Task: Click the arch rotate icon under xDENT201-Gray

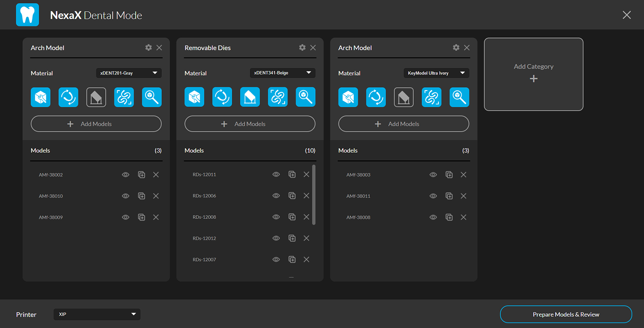Action: [68, 97]
